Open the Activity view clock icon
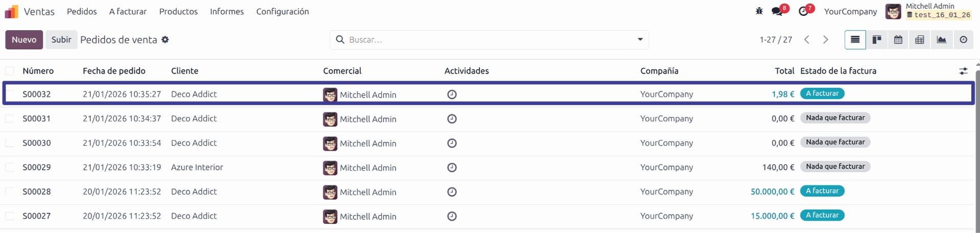 (x=963, y=40)
